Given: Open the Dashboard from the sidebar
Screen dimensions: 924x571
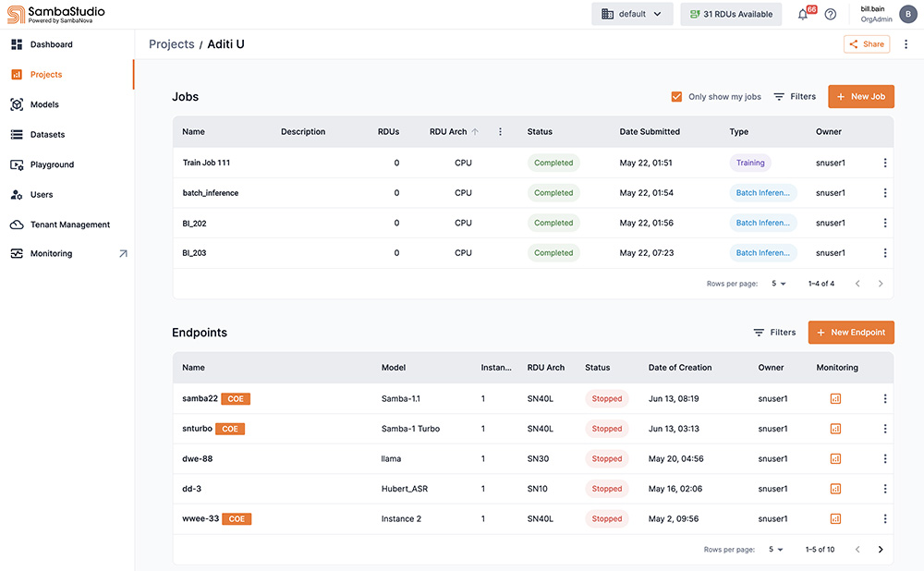Looking at the screenshot, I should click(x=52, y=43).
